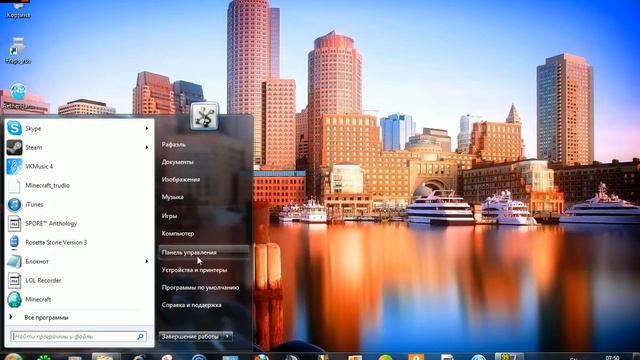Open Панель управления
The image size is (640, 360).
pos(203,252)
